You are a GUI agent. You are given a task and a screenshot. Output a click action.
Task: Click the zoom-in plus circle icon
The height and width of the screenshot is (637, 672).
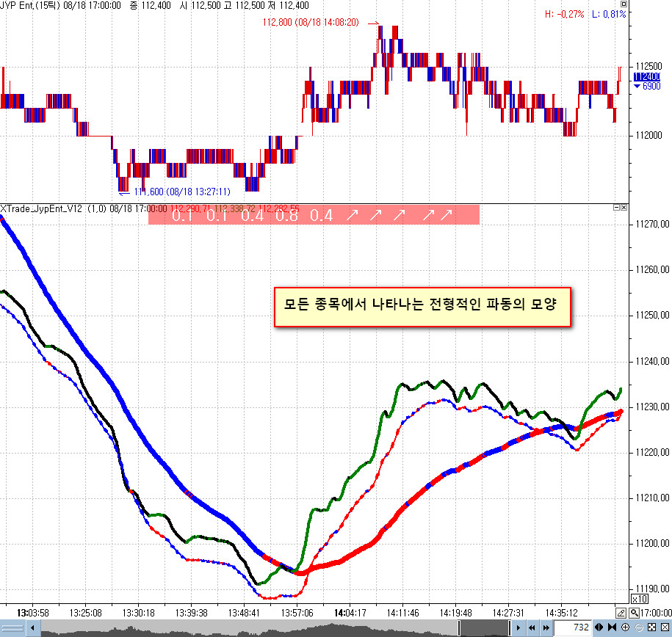[x=625, y=627]
